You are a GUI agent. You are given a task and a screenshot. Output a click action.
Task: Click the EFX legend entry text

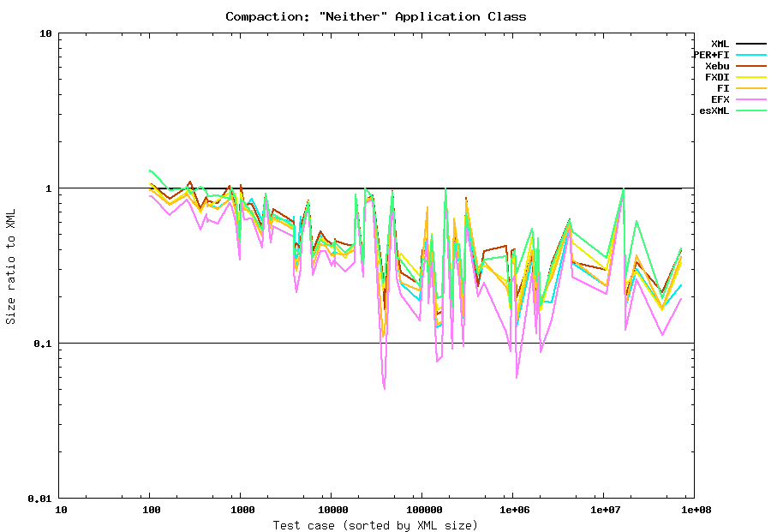click(720, 99)
